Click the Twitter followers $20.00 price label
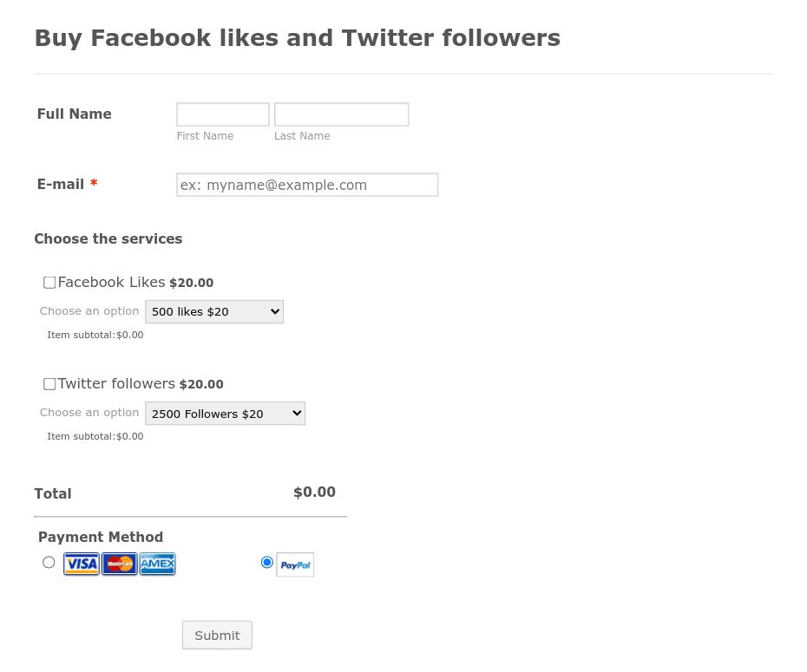This screenshot has width=807, height=672. tap(200, 383)
